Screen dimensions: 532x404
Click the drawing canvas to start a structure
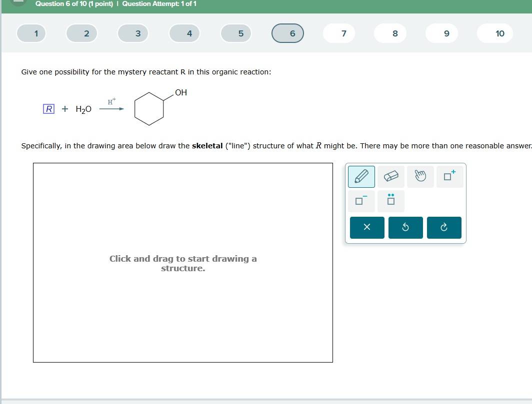182,262
